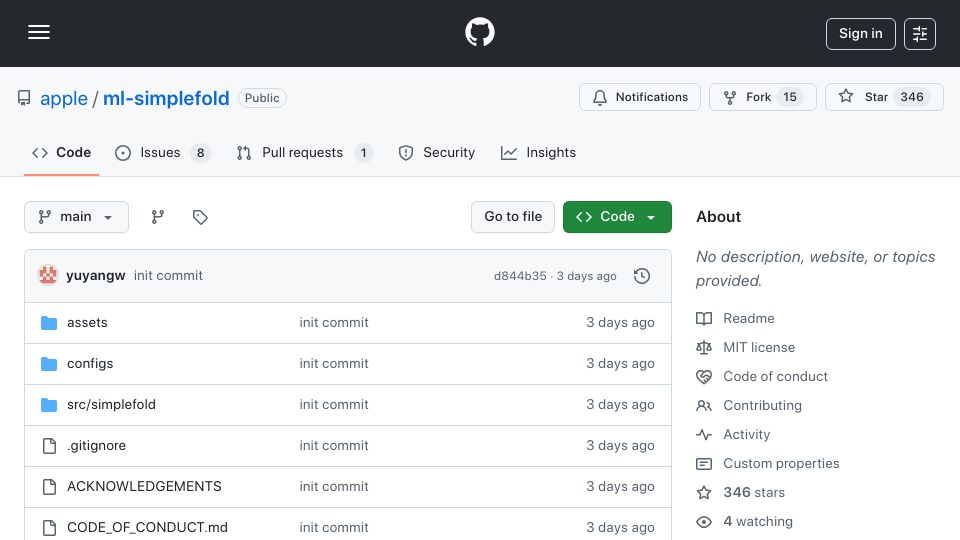Click the Custom properties note icon
960x540 pixels.
[x=704, y=464]
